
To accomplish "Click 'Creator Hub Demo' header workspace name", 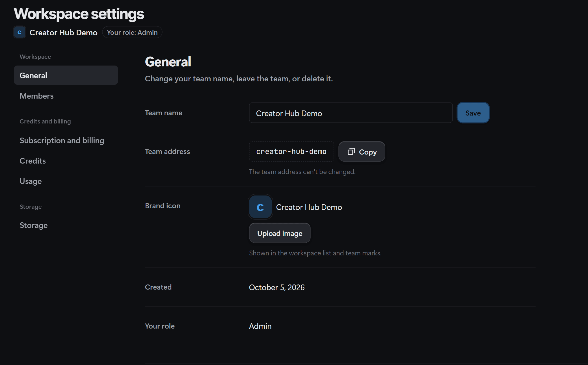I will click(63, 32).
